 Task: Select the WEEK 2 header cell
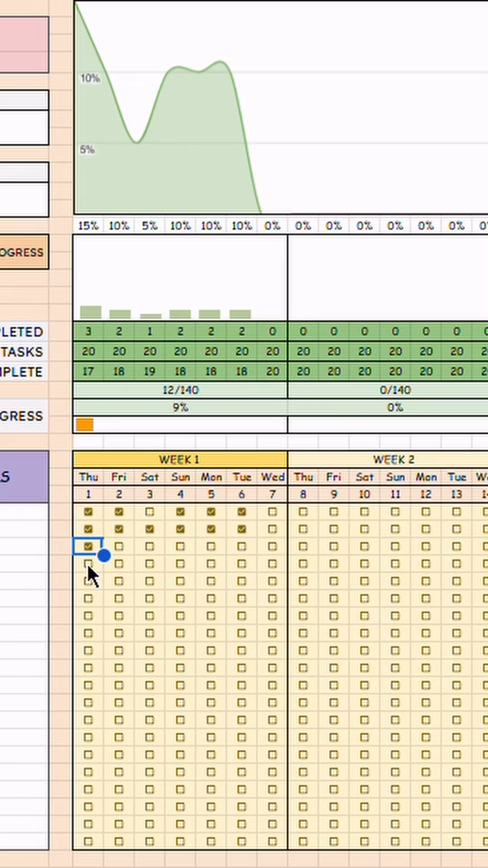coord(393,459)
